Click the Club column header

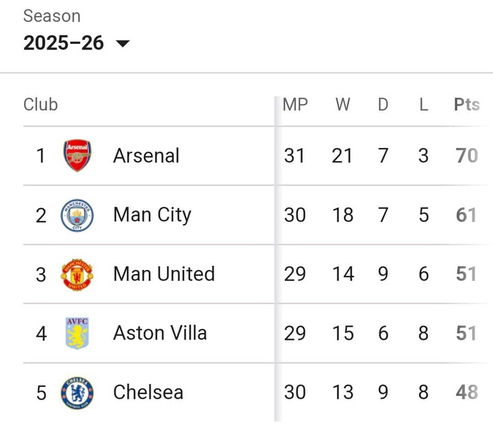pyautogui.click(x=40, y=105)
